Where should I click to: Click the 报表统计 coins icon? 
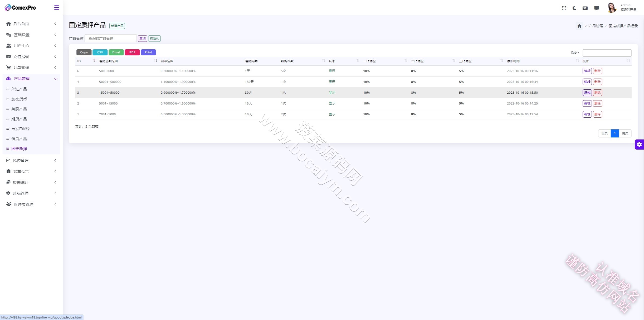(x=8, y=182)
